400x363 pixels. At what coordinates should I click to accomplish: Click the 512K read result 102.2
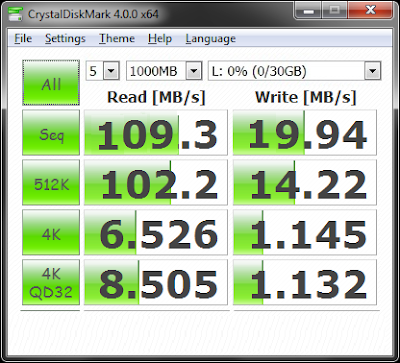(x=156, y=182)
